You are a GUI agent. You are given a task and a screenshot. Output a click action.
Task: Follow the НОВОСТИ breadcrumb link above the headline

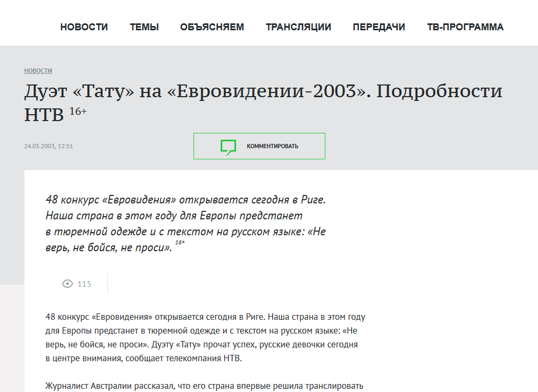pyautogui.click(x=38, y=71)
